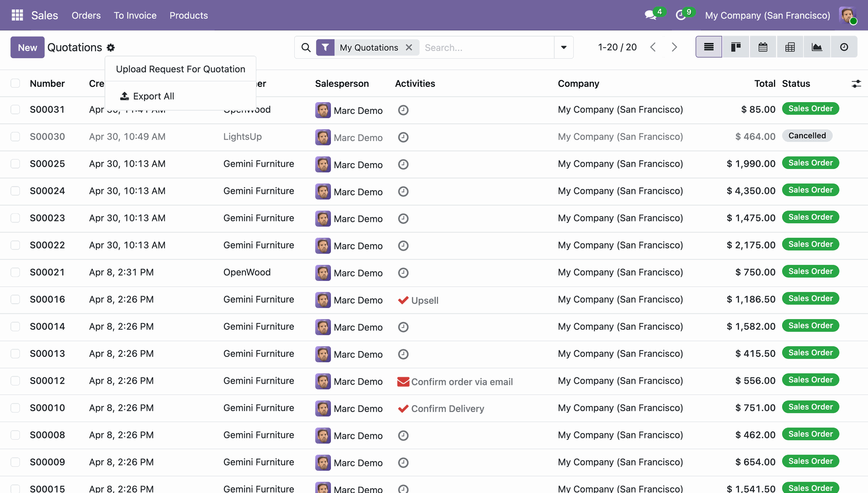Click the search input field
This screenshot has width=868, height=493.
click(487, 47)
